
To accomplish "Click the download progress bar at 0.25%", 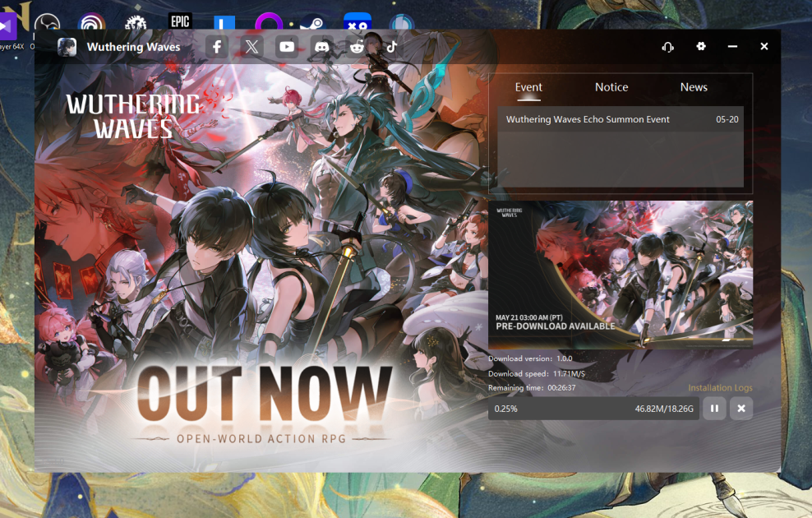I will pos(594,408).
